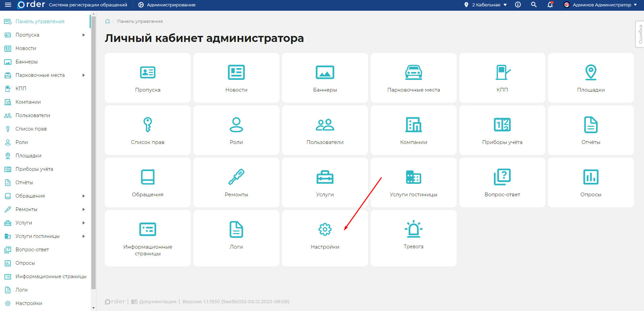Open the Вопрос-ответ tile

pos(502,183)
